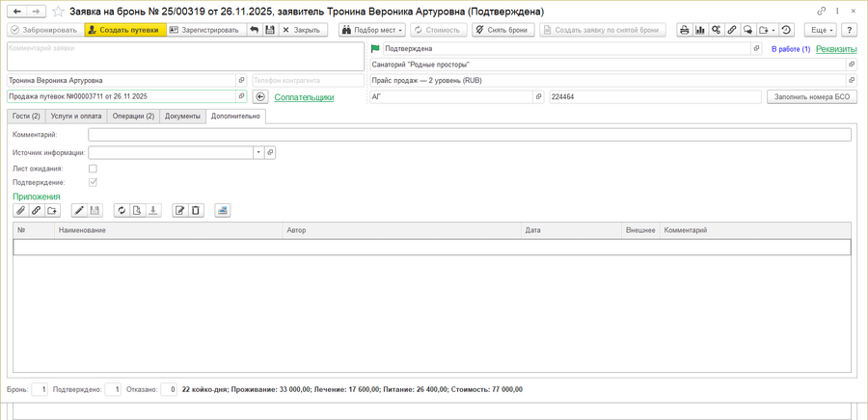Edit the attachment with the pencil icon

coord(79,210)
